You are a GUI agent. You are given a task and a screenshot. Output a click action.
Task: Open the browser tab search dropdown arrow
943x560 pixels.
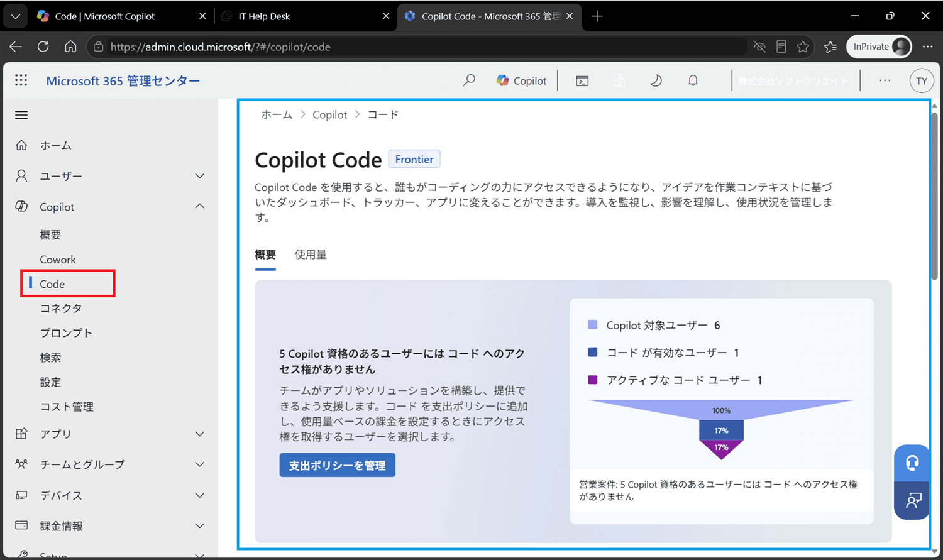(x=16, y=16)
